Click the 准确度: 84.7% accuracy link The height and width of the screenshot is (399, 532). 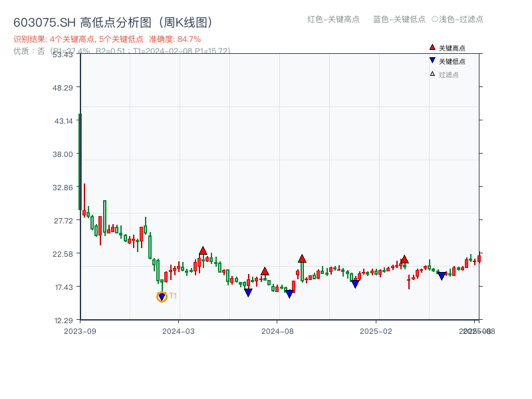[174, 39]
